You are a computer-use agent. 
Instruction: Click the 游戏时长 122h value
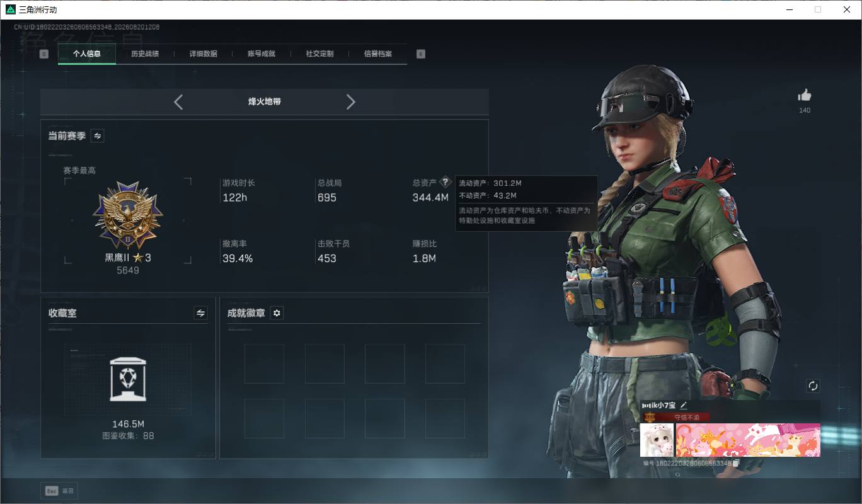(x=235, y=198)
